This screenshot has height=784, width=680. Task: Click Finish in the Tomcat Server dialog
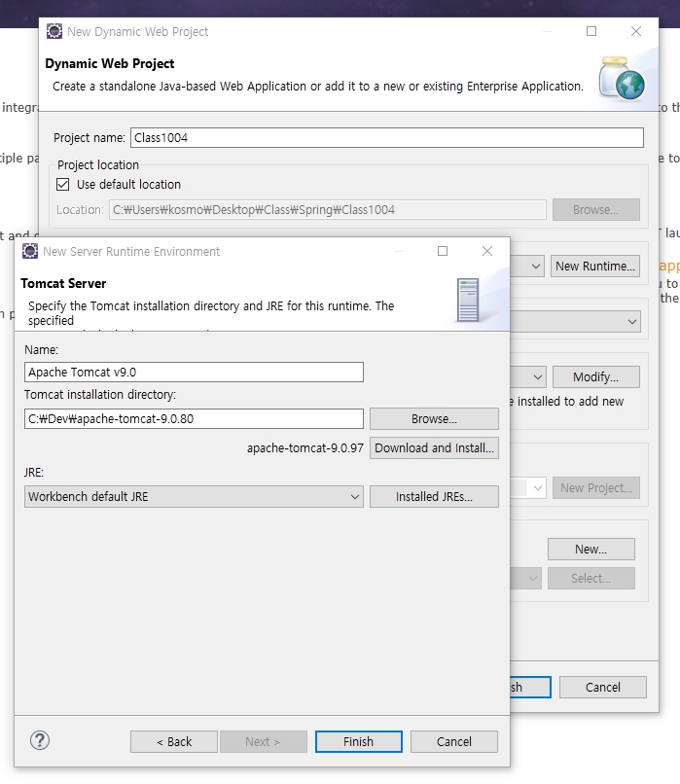(x=359, y=741)
